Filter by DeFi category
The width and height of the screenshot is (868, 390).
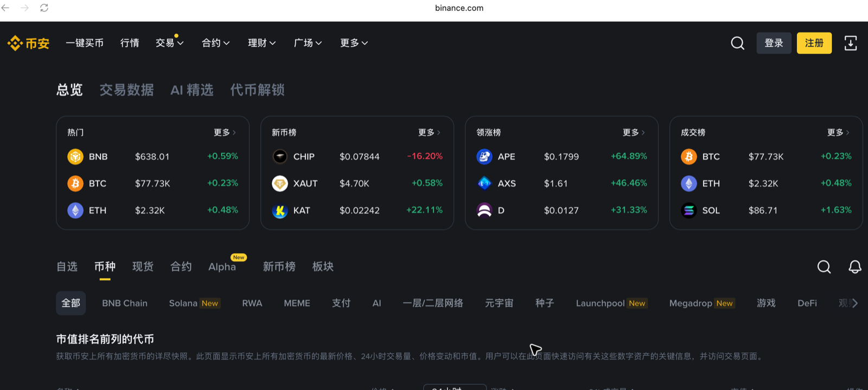[x=807, y=303]
